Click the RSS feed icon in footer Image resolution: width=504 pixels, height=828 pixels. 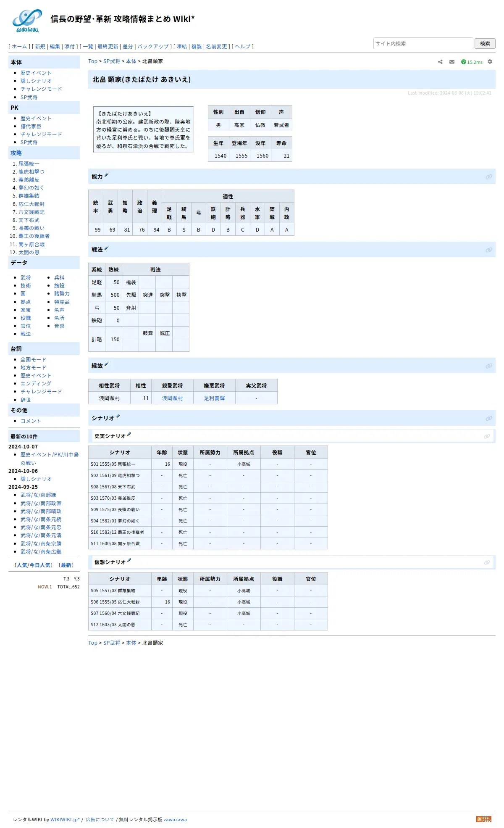(x=484, y=819)
